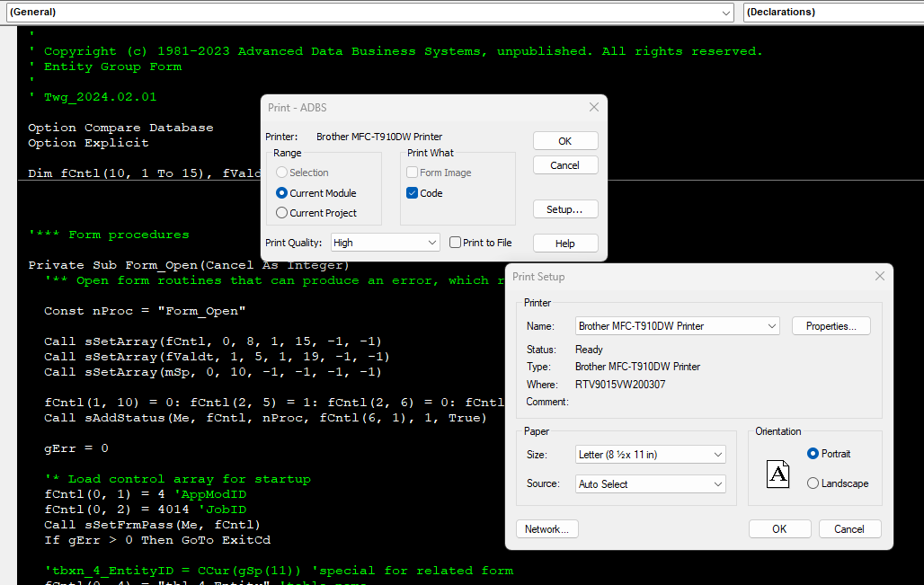
Task: Confirm Print Setup with OK
Action: tap(779, 529)
